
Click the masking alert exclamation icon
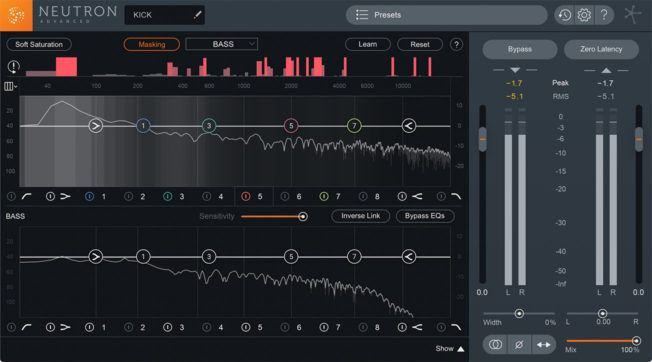pyautogui.click(x=14, y=66)
